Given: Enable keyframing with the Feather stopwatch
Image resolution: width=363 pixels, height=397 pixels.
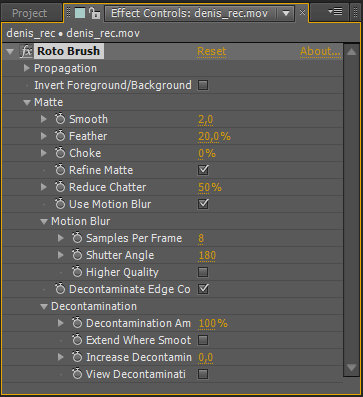Looking at the screenshot, I should point(60,136).
